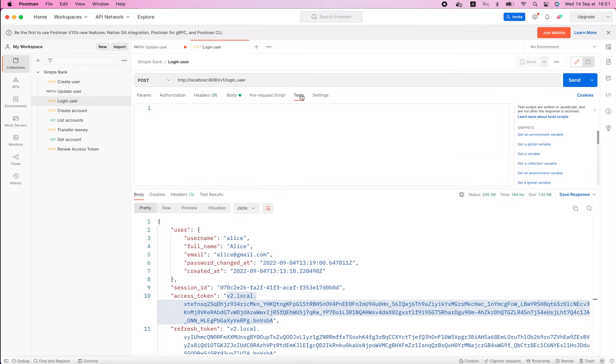Switch to the comment mode icon
616x364 pixels.
click(x=588, y=62)
